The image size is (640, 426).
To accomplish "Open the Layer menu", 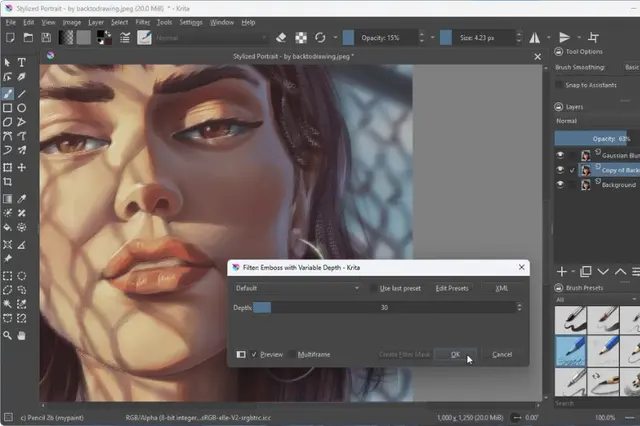I will (96, 22).
